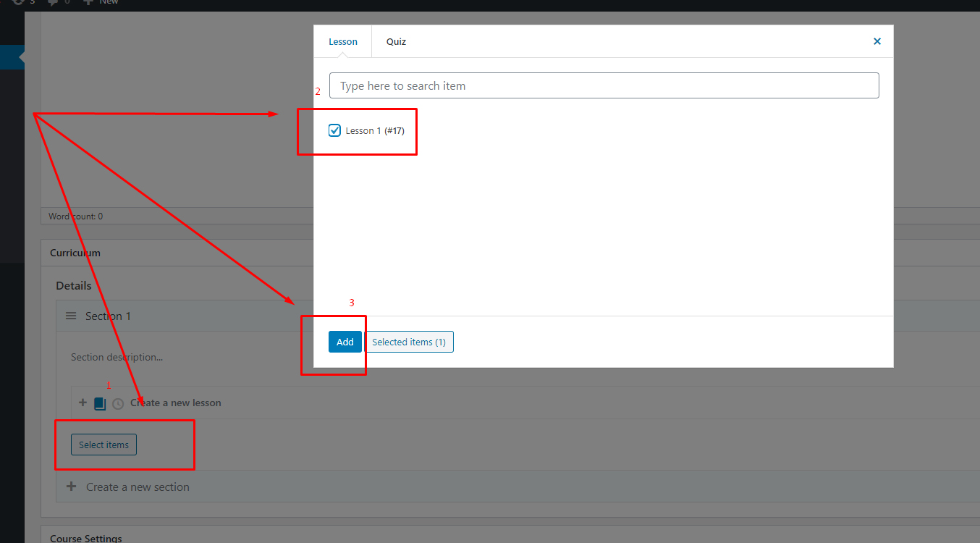Click the Select items button
980x543 pixels.
point(104,445)
